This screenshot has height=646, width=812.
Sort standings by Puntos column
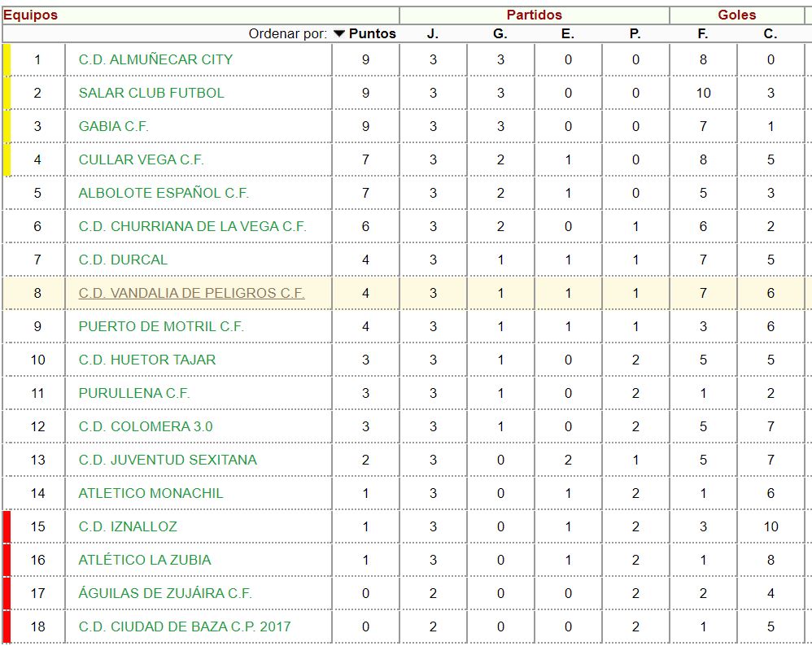[x=373, y=33]
